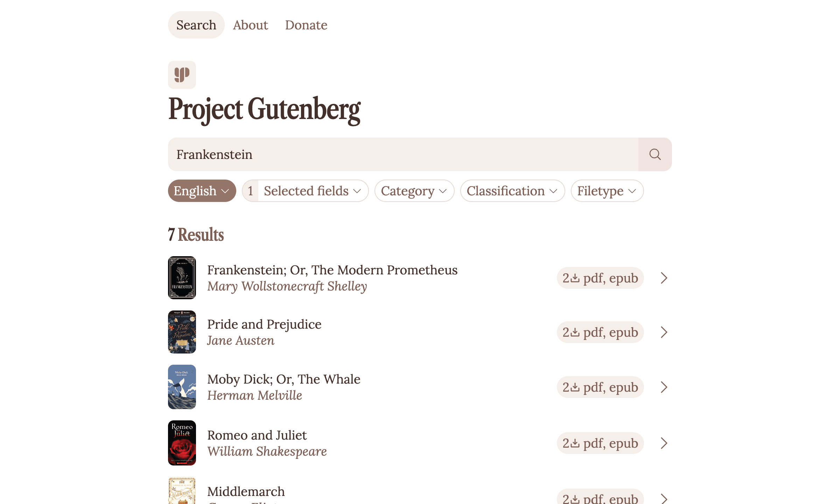Click the Romeo and Juliet book cover thumbnail
The height and width of the screenshot is (504, 840).
pos(182,443)
